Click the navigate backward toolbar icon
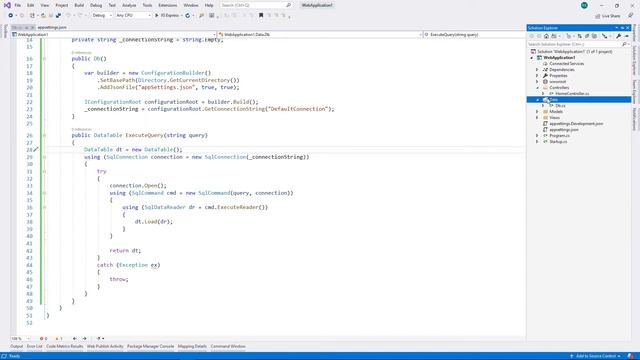This screenshot has height=360, width=640. coord(11,16)
